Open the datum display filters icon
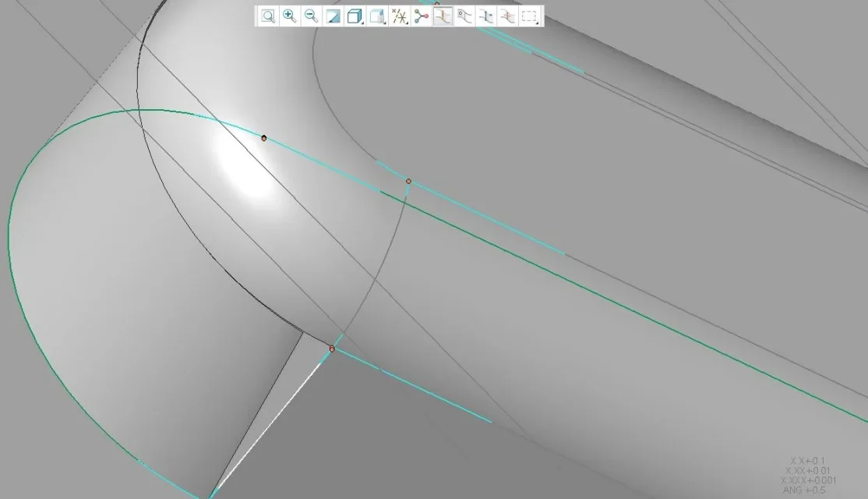Viewport: 868px width, 499px height. 399,16
